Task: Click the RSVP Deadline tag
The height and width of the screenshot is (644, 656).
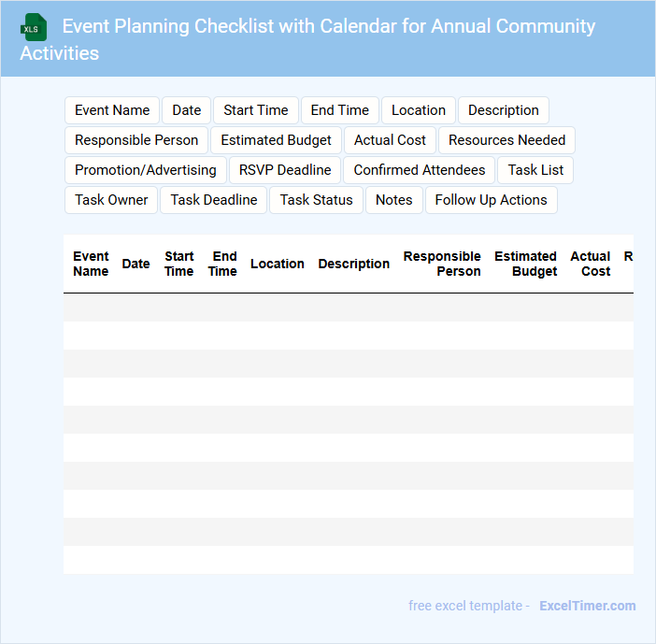Action: tap(285, 170)
